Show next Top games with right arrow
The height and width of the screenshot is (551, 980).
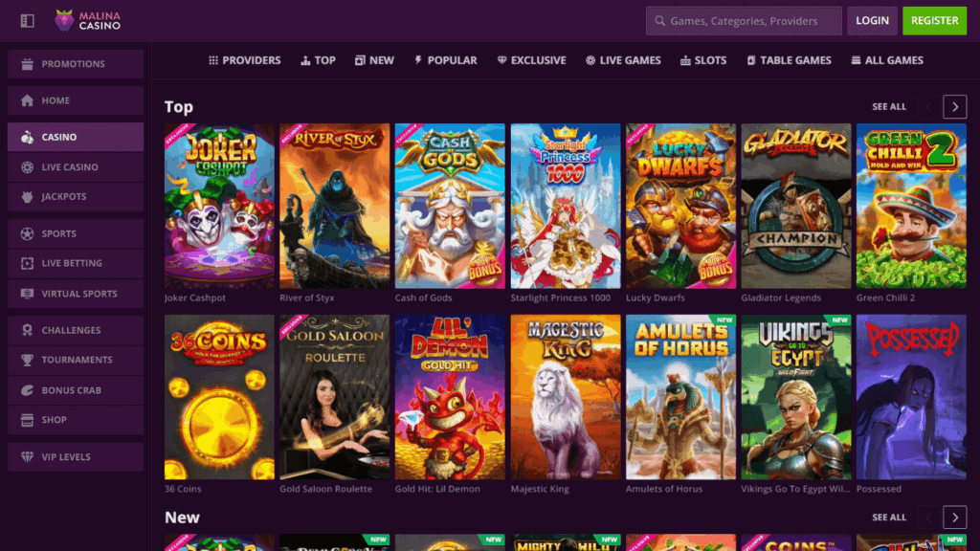(x=954, y=107)
